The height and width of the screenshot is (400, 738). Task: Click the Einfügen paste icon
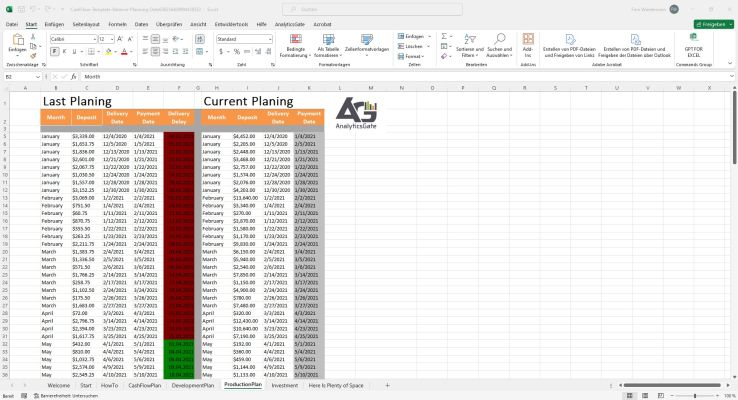click(x=16, y=40)
